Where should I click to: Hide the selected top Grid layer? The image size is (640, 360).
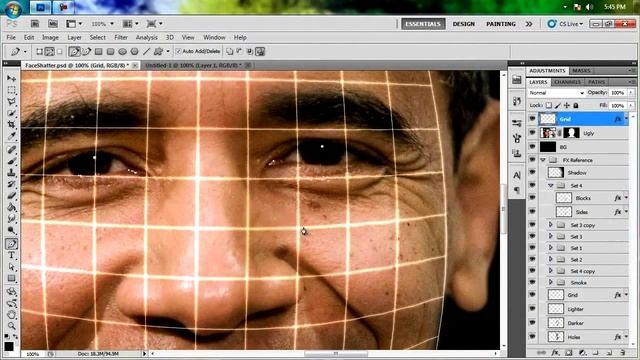click(532, 119)
